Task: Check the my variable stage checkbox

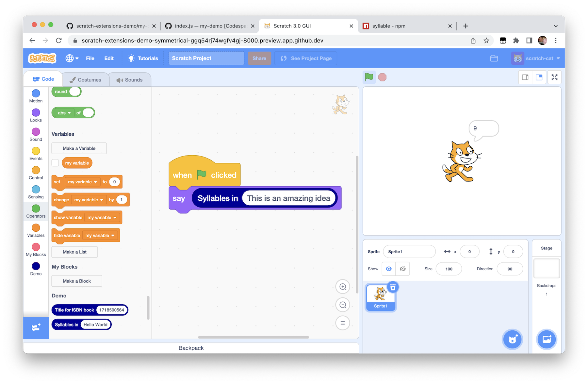Action: (x=55, y=162)
